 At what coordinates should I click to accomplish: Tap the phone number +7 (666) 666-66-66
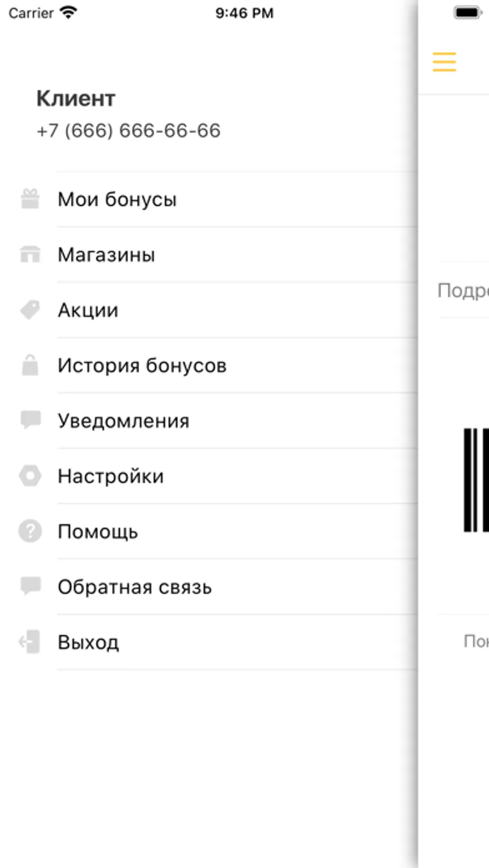pos(128,131)
